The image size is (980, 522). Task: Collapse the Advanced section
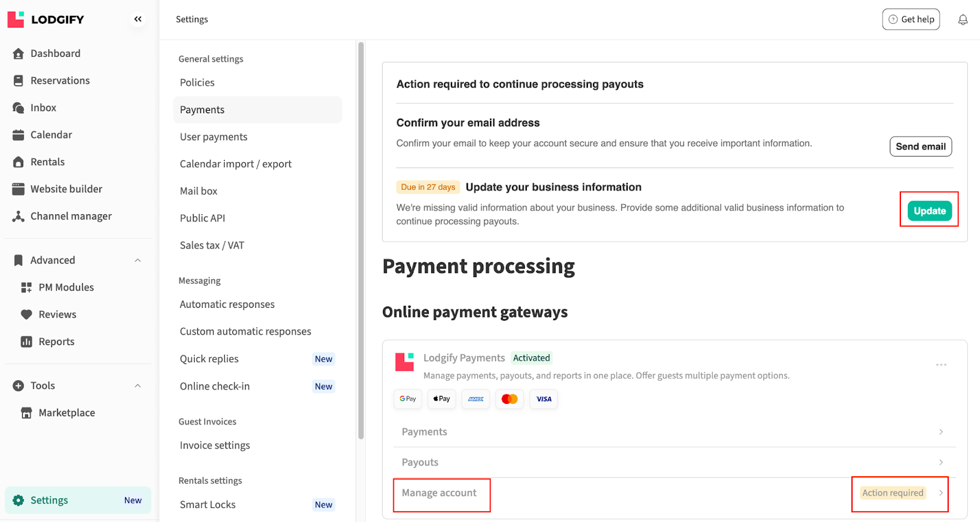click(138, 261)
